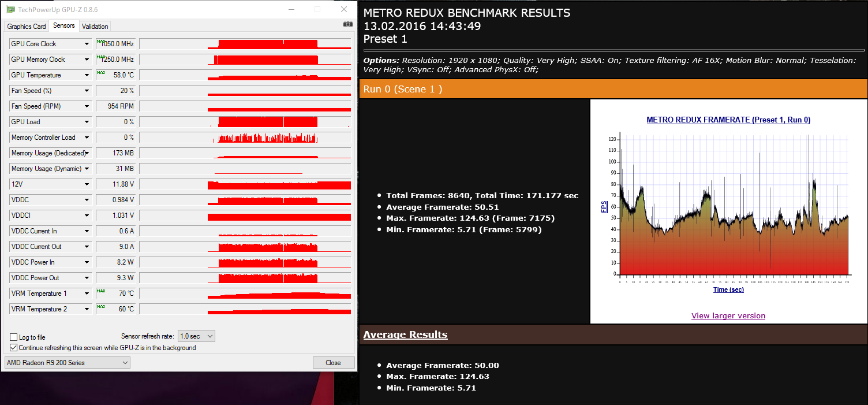The image size is (868, 405).
Task: Open the GPU Memory Clock sensor dropdown
Action: [x=87, y=60]
